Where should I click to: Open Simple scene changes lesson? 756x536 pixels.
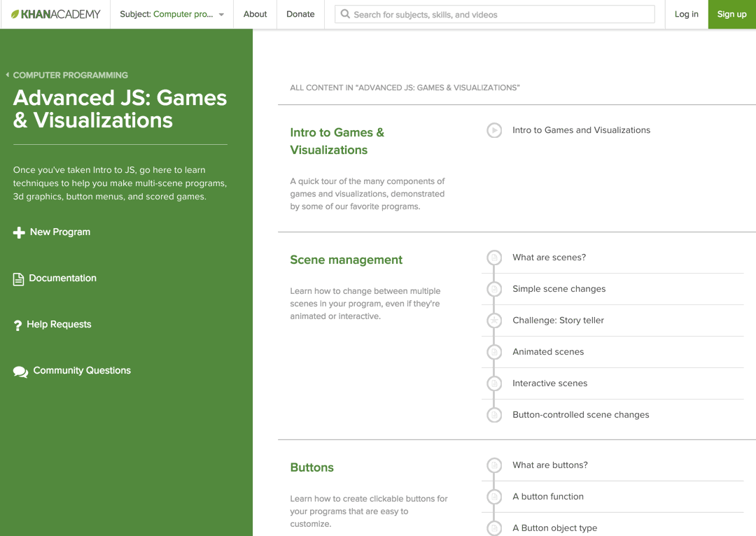pyautogui.click(x=559, y=289)
